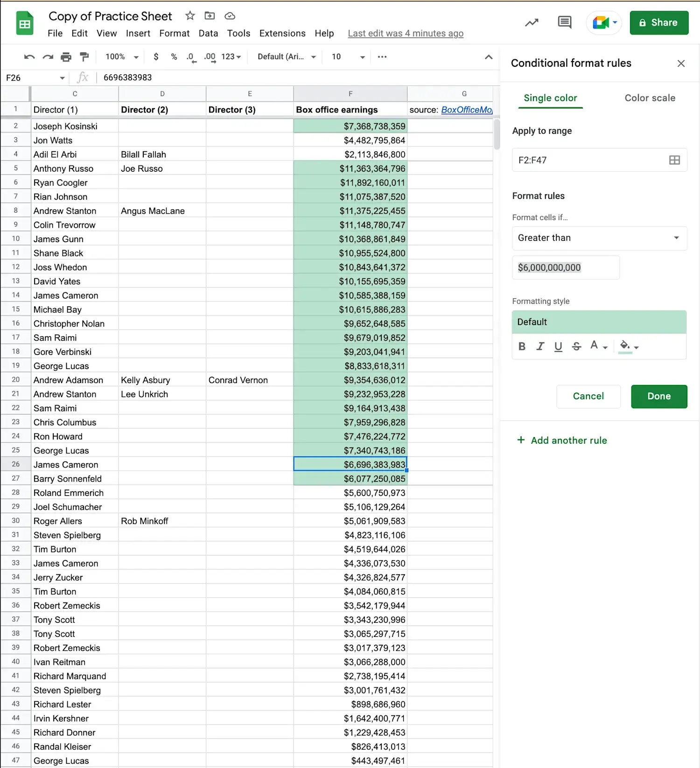Switch to the Color scale tab

click(650, 98)
